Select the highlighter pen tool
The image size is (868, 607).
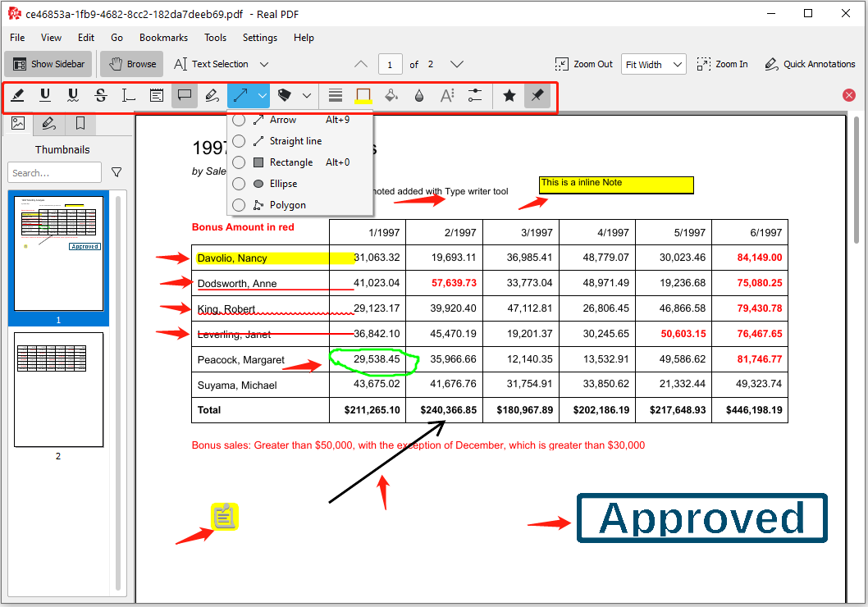pos(17,95)
